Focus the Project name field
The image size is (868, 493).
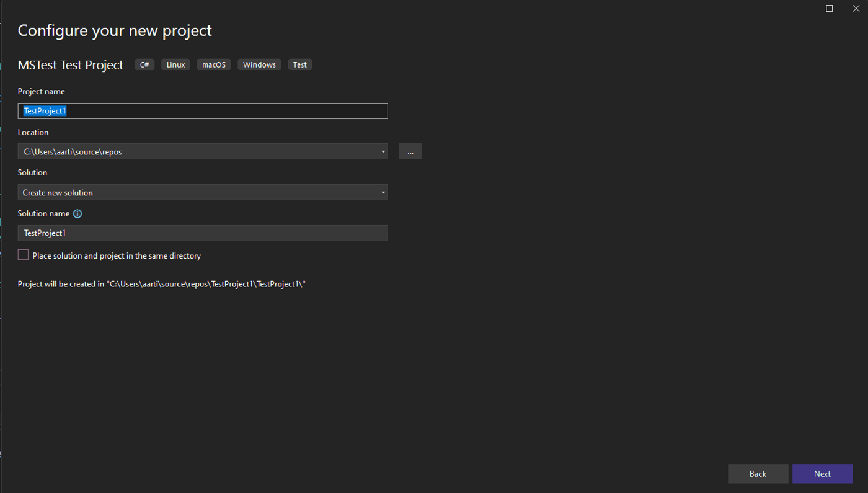(203, 111)
